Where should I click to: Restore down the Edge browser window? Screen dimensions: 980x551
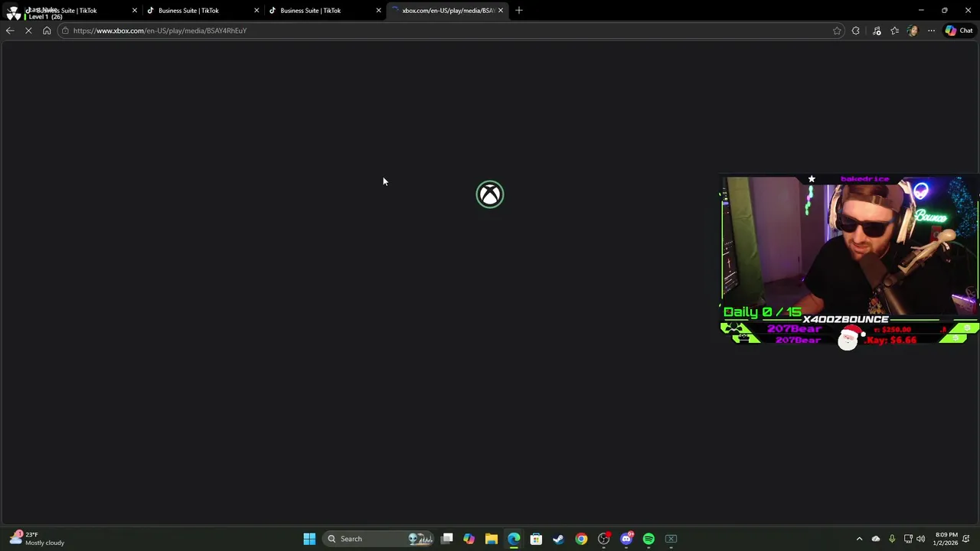coord(945,11)
